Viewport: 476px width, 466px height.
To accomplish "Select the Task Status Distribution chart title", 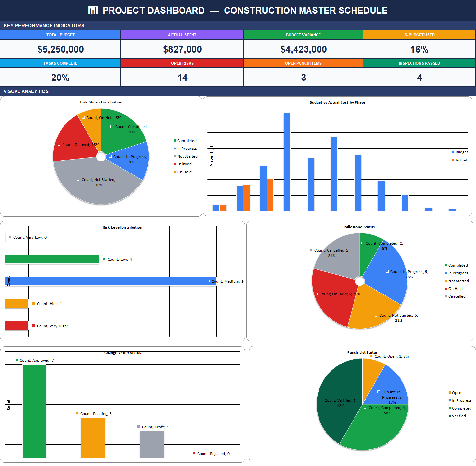I will (x=101, y=102).
